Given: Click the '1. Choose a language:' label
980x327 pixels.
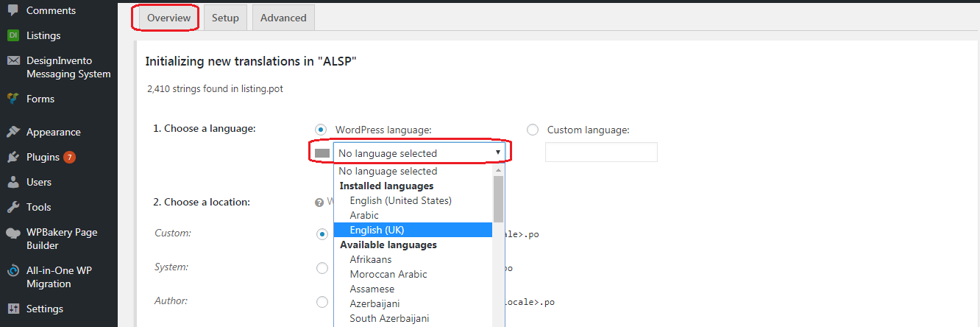Looking at the screenshot, I should [x=205, y=128].
